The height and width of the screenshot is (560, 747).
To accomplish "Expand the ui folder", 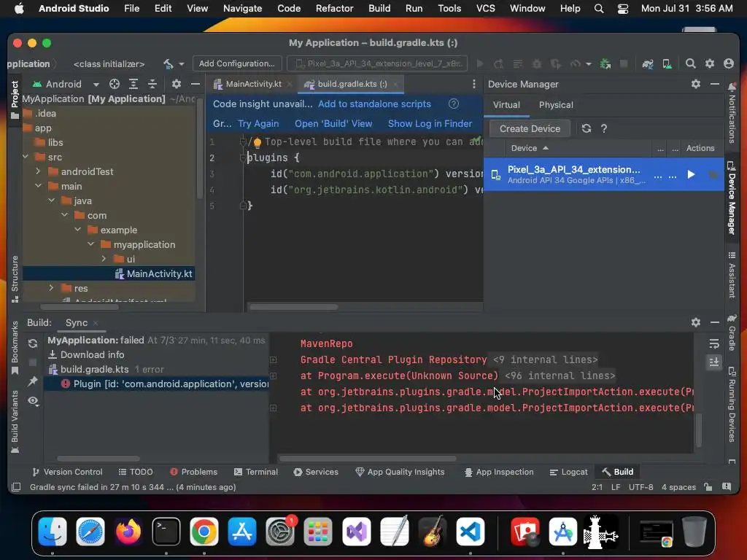I will tap(104, 259).
